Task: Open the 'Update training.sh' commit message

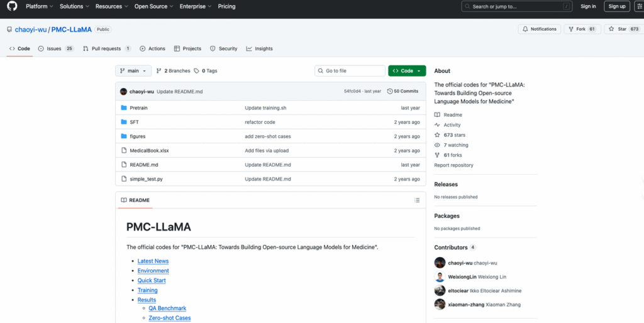Action: (x=265, y=108)
